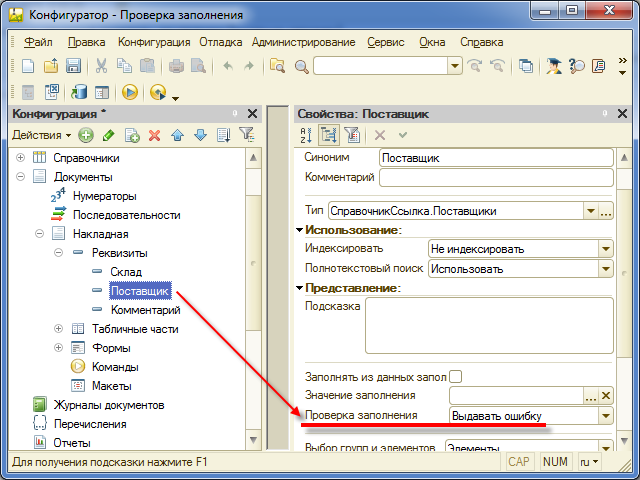Viewport: 640px width, 480px height.
Task: Toggle the 'Заполнять из данных заполнения' checkbox
Action: (x=456, y=377)
